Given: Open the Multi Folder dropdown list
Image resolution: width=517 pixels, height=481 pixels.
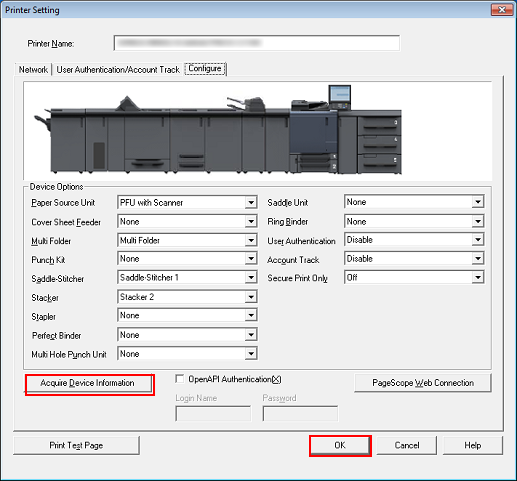Looking at the screenshot, I should coord(187,240).
